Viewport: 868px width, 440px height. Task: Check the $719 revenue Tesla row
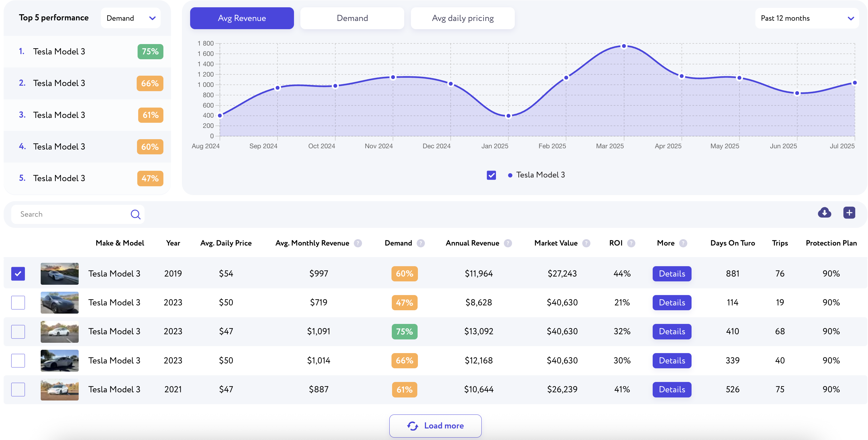(18, 302)
